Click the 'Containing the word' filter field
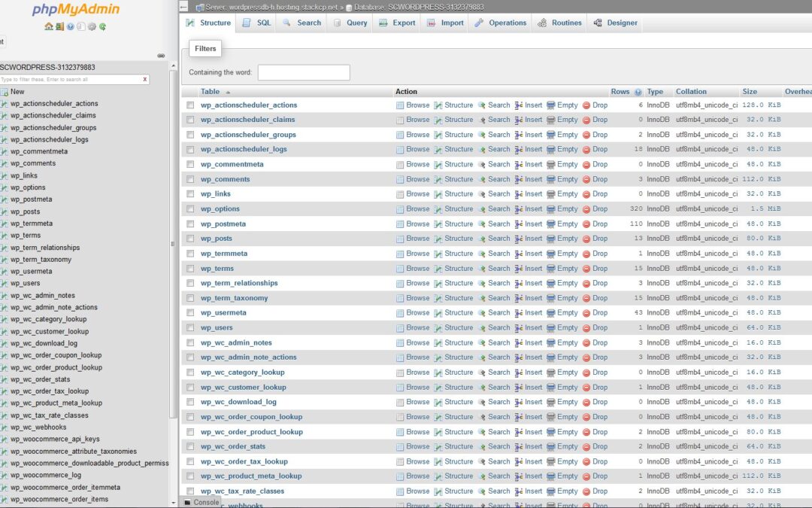 pos(304,72)
